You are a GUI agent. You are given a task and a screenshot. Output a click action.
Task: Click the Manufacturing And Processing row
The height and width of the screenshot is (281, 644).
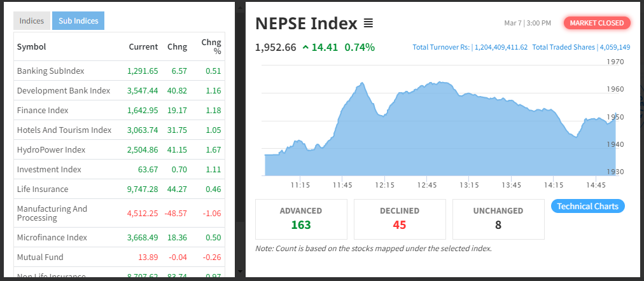click(x=52, y=213)
